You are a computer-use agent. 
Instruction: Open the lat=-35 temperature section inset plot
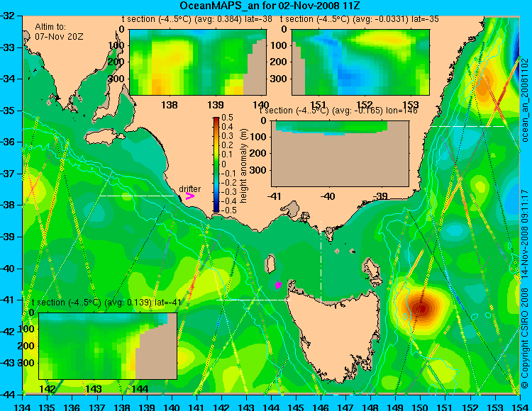360,62
